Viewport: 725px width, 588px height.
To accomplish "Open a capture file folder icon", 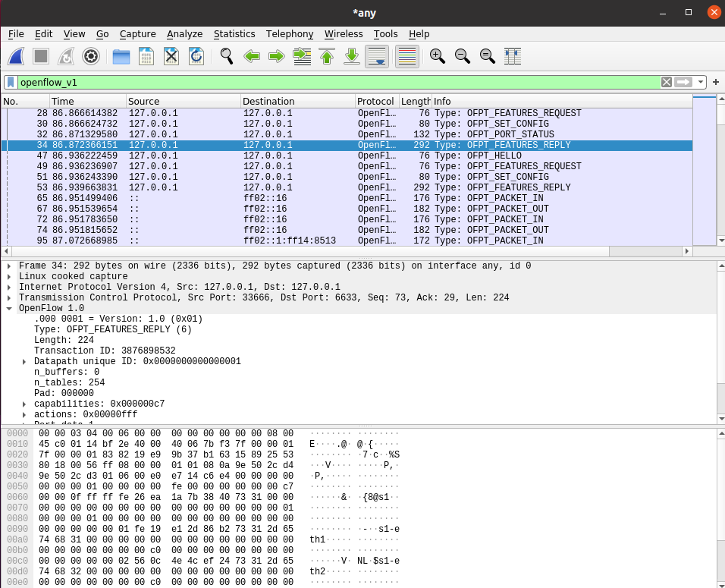I will (121, 56).
